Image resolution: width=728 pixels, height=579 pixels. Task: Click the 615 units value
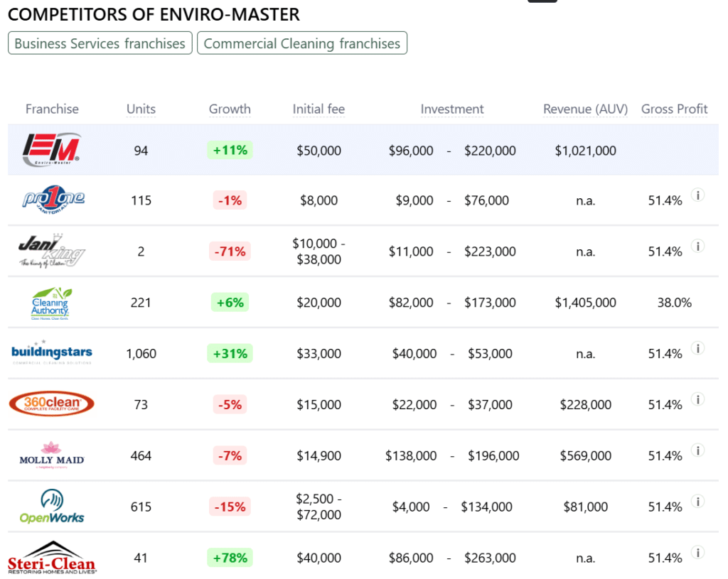tap(141, 507)
